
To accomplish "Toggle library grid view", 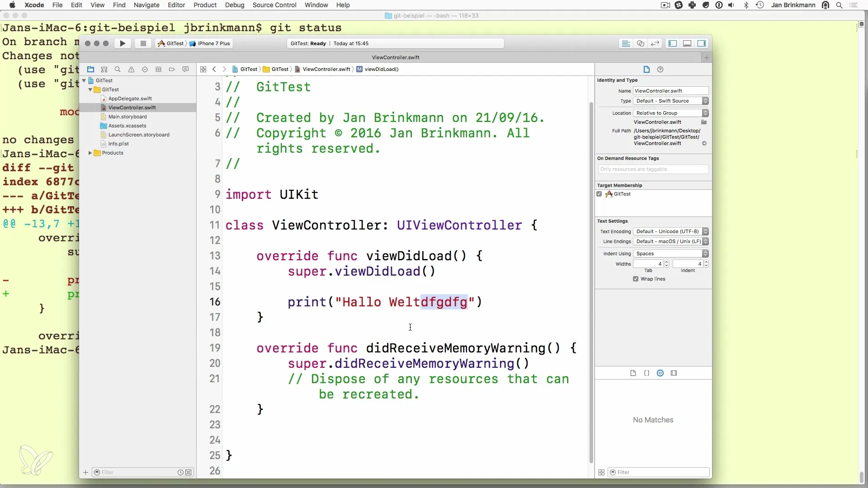I will [x=601, y=472].
